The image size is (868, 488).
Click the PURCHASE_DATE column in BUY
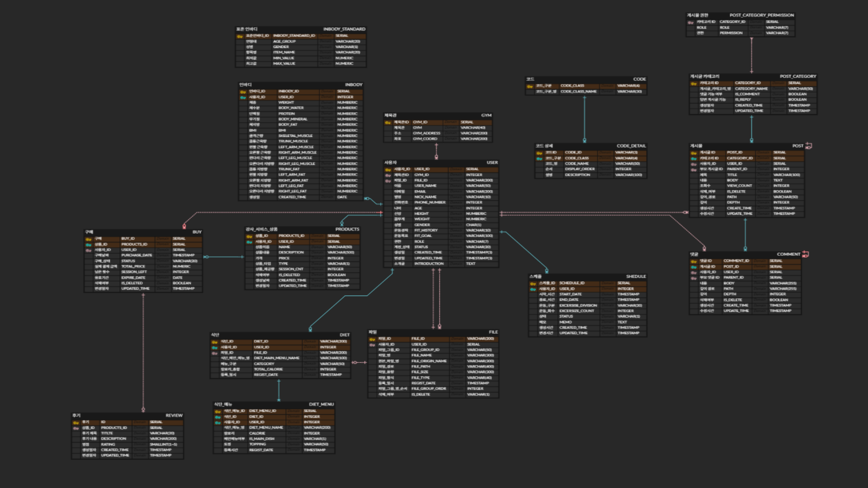[137, 255]
